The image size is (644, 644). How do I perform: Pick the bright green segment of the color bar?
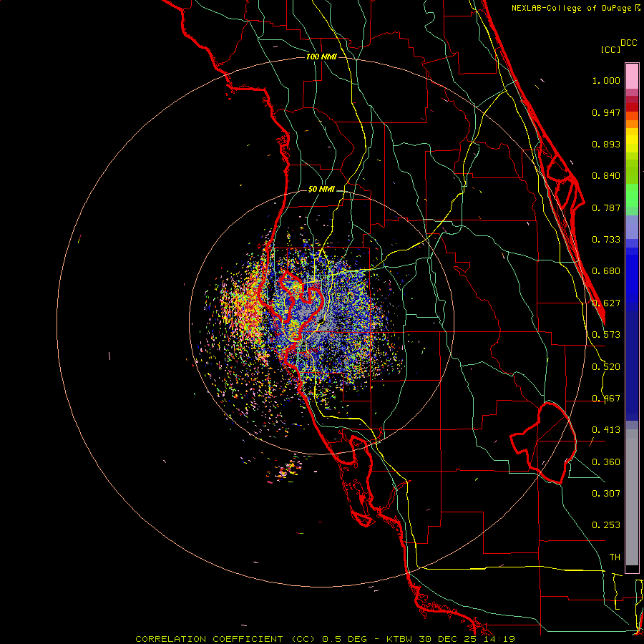pos(632,195)
